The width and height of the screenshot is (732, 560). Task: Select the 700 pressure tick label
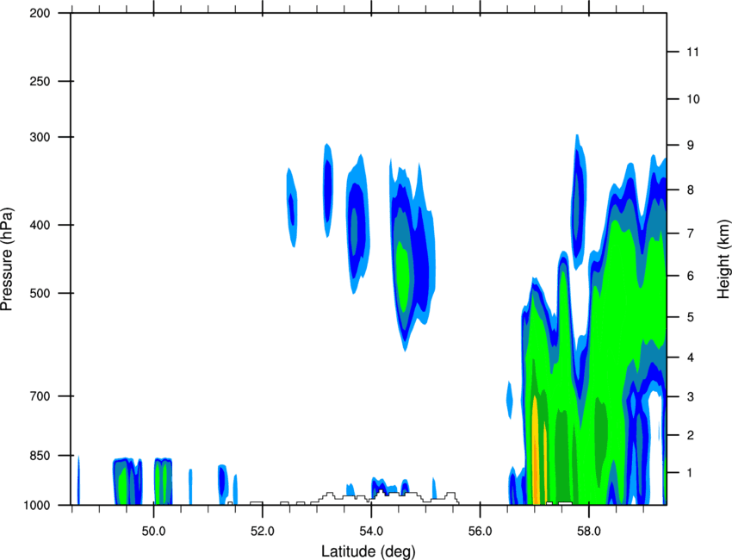click(40, 396)
